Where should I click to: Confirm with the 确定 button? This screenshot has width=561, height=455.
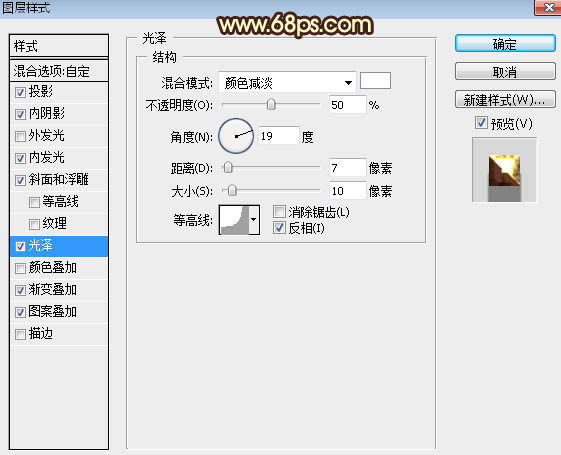coord(505,44)
